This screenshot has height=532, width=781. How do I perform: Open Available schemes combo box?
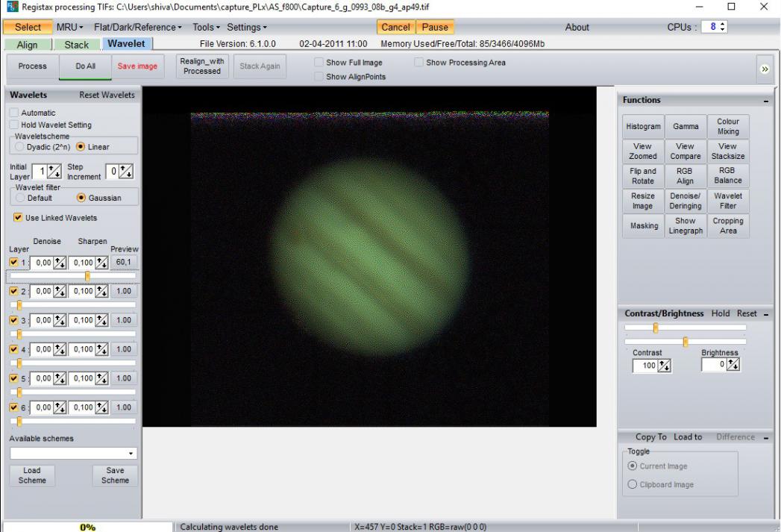[x=73, y=454]
